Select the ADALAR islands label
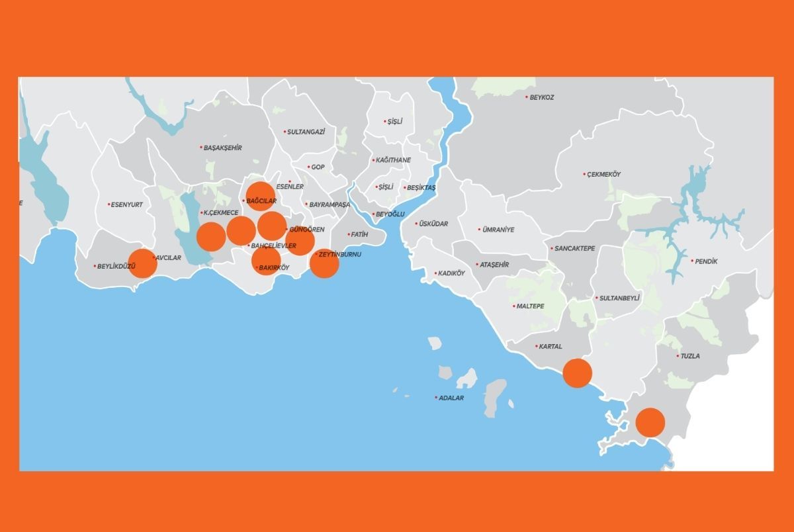 click(451, 398)
